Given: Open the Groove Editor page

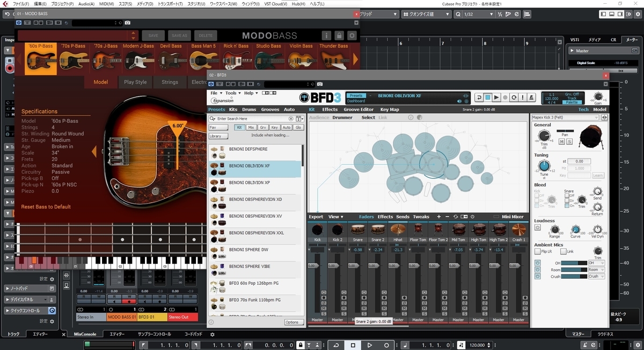Looking at the screenshot, I should click(x=358, y=109).
